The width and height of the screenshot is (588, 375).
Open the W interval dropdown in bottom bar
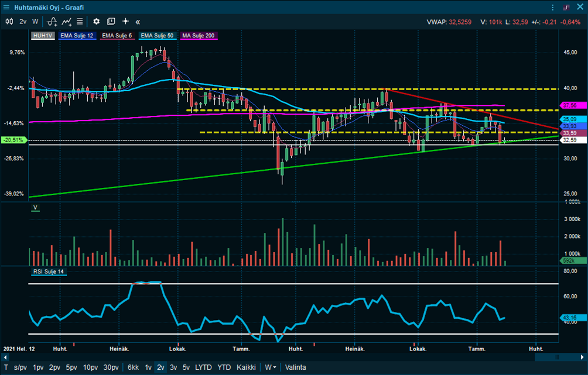pos(271,367)
